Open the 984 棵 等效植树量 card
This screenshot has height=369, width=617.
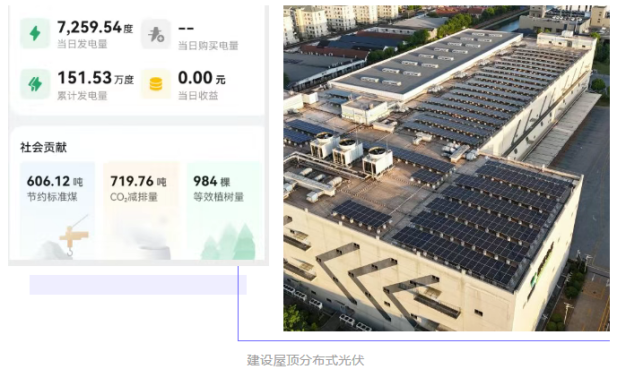pyautogui.click(x=224, y=210)
